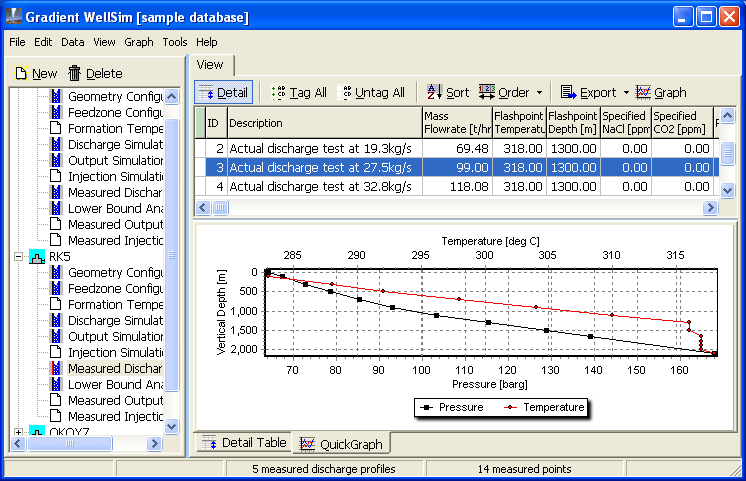This screenshot has width=746, height=481.
Task: Select RK5 Measured Output tree item
Action: [115, 401]
